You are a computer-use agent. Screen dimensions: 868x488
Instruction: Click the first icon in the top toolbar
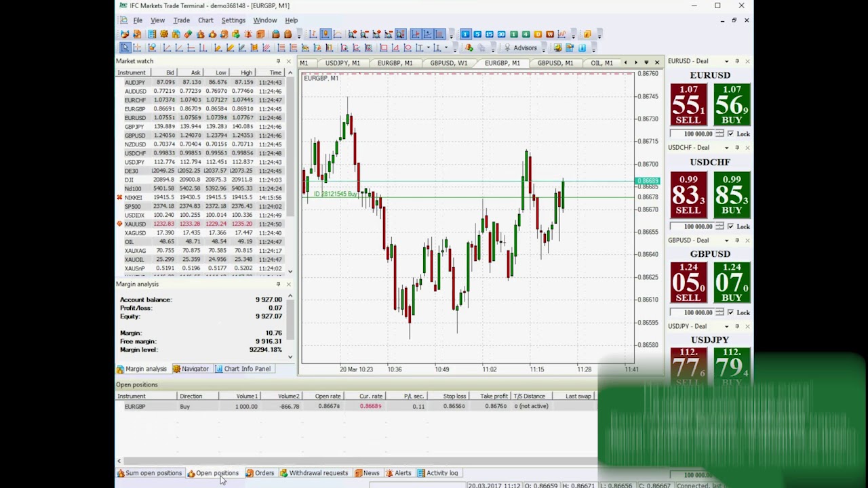click(124, 34)
